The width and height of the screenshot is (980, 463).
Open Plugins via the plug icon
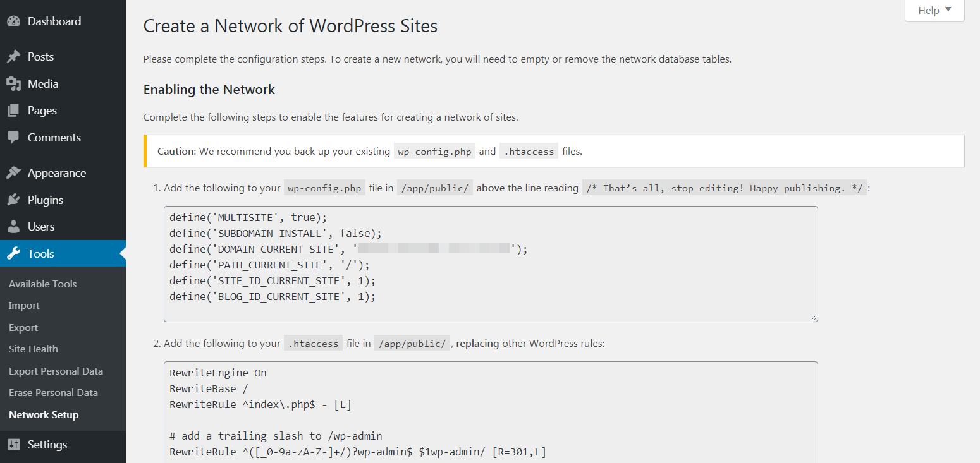[14, 200]
